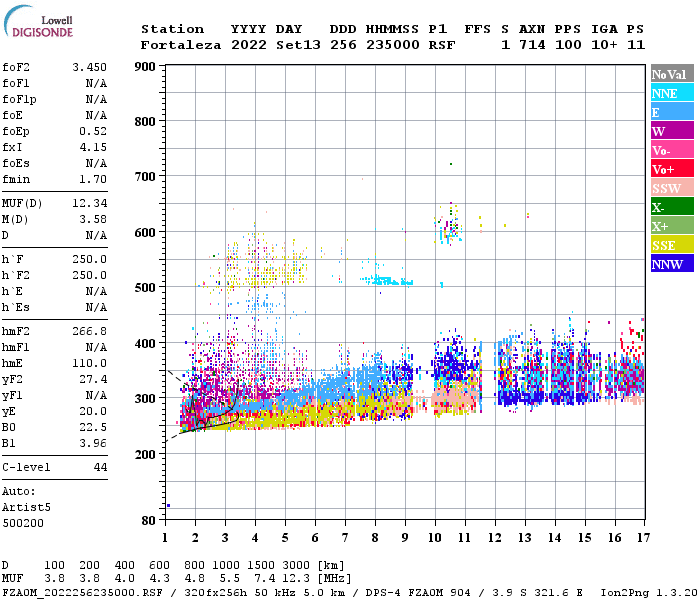Click the fxI value 4.15
700x600 pixels.
[93, 147]
